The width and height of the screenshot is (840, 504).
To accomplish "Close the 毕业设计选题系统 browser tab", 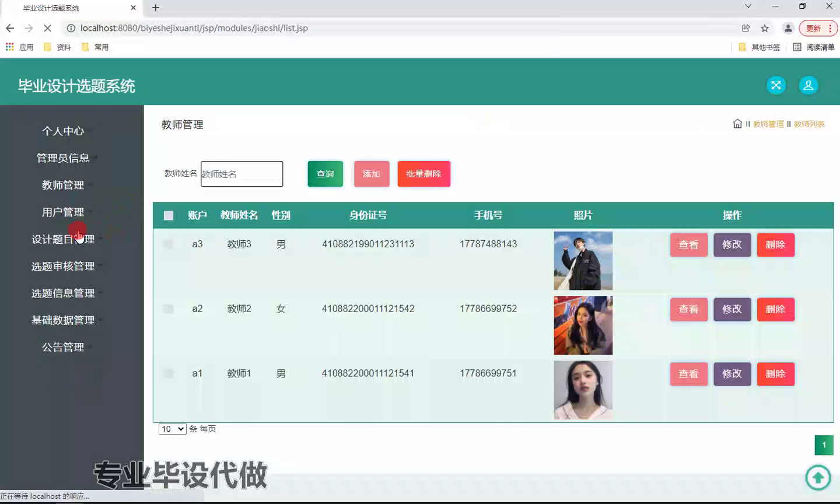I will (x=133, y=8).
